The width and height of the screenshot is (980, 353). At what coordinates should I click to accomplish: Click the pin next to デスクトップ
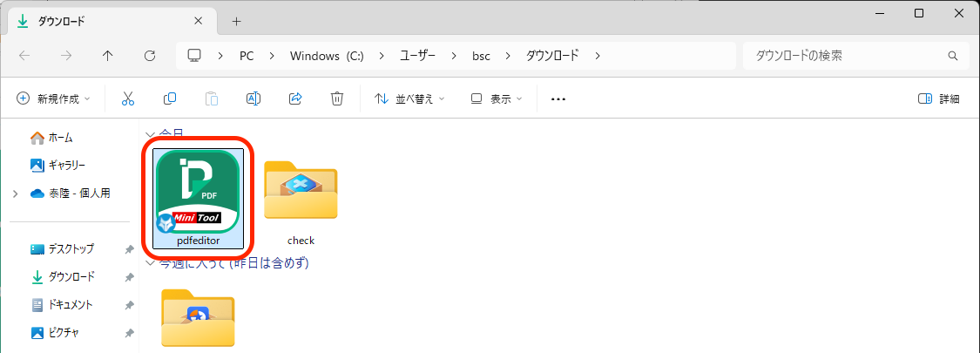click(x=129, y=250)
